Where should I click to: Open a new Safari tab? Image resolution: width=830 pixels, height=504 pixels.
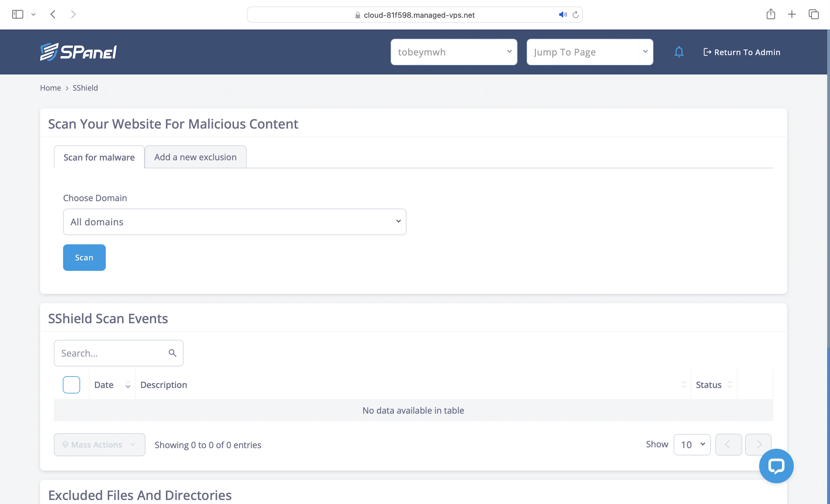[792, 14]
